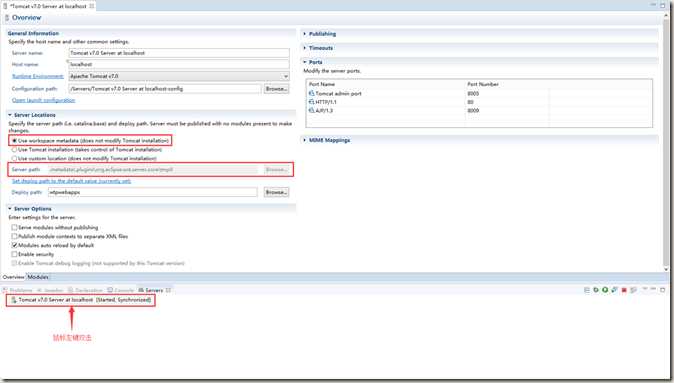Image resolution: width=674 pixels, height=383 pixels.
Task: Click the HTTP/1.1 port number 80
Action: (x=471, y=102)
